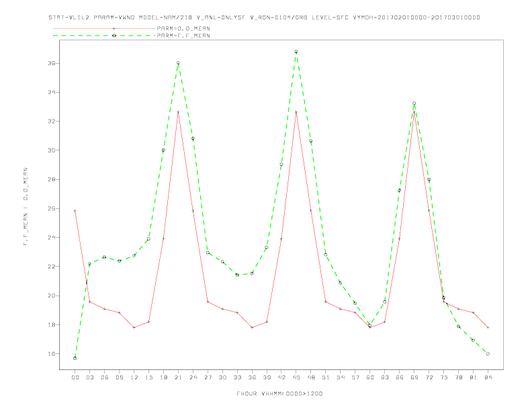Click x-axis tick label 36
This screenshot has height=411, width=532.
(x=252, y=377)
